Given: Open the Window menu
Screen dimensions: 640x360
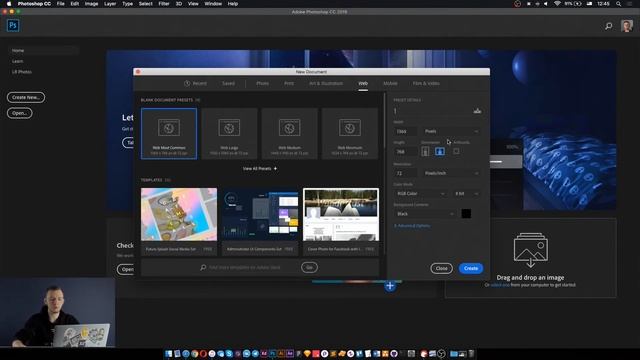Looking at the screenshot, I should (213, 4).
